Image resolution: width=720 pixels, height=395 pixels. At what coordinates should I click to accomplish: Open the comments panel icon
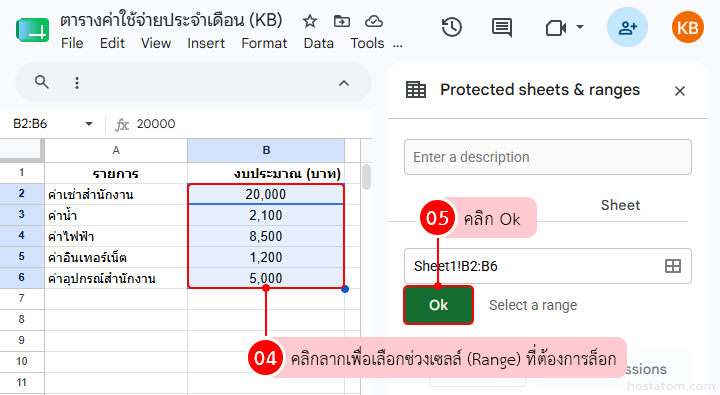tap(502, 28)
